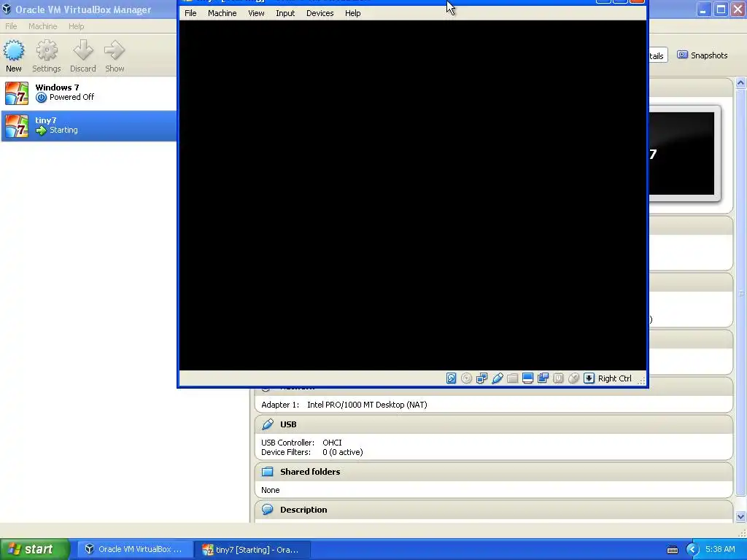Open the Machine menu in tiny7 window

click(222, 13)
